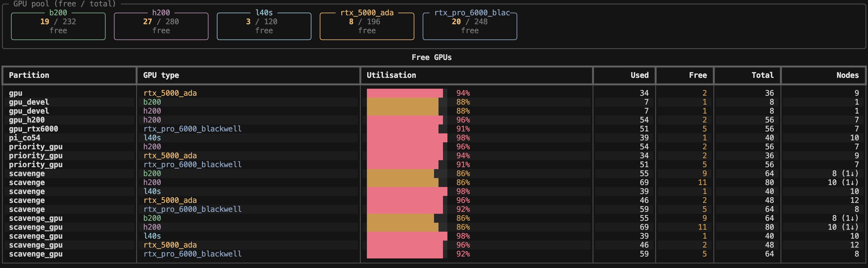
Task: Click the 'Free GPUs' table title
Action: (x=432, y=57)
